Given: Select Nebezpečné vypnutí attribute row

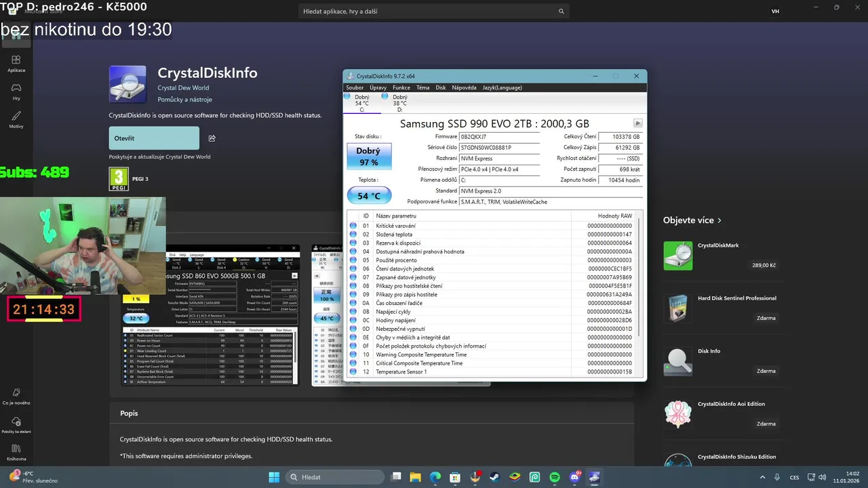Looking at the screenshot, I should coord(492,329).
